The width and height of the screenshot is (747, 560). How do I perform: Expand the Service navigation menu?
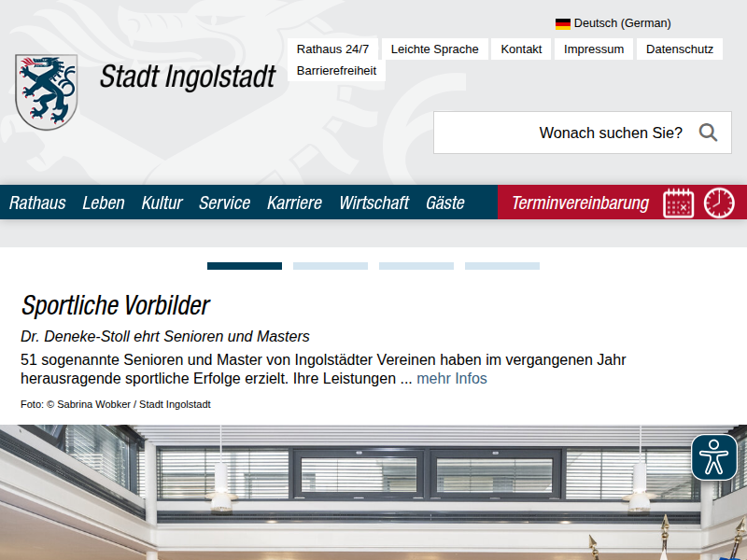(224, 203)
